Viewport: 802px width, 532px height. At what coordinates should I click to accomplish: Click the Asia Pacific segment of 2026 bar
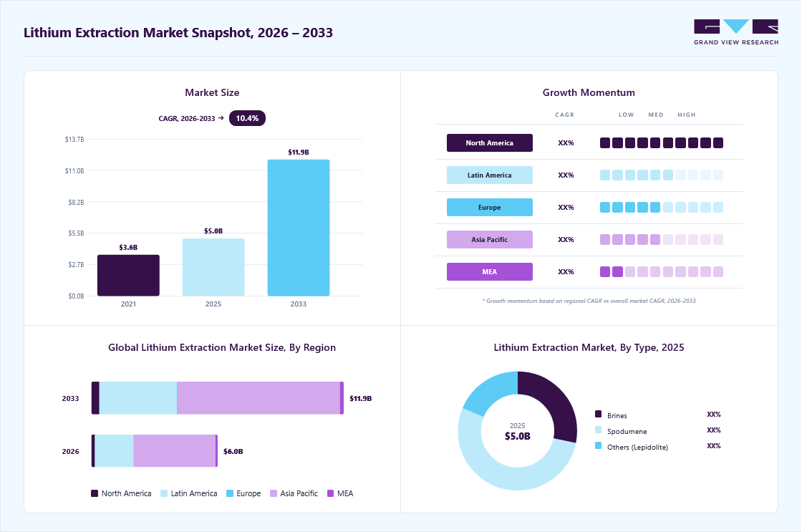175,450
